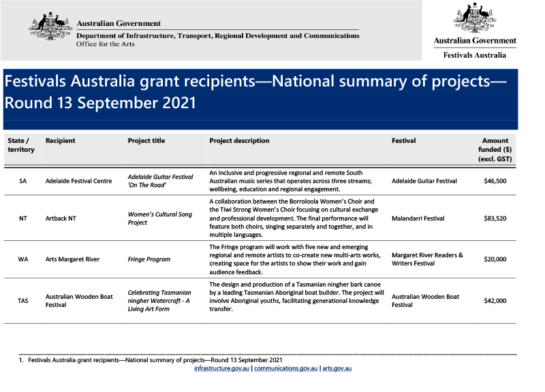Click the Amount funded column header
545x392 pixels.
495,148
